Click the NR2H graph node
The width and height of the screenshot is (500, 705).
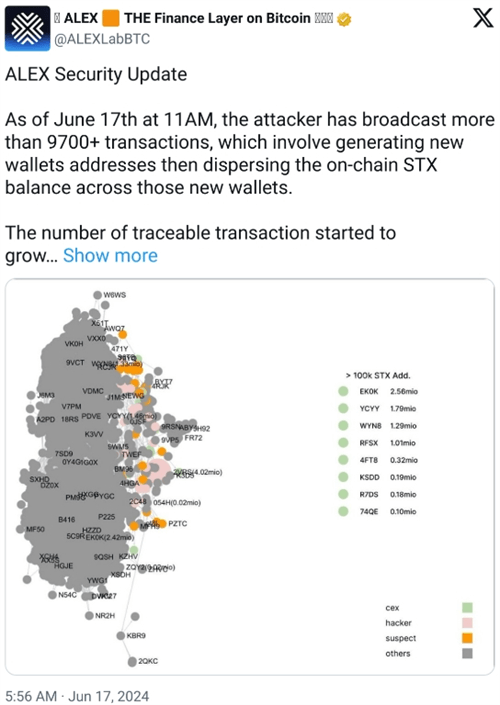click(89, 616)
